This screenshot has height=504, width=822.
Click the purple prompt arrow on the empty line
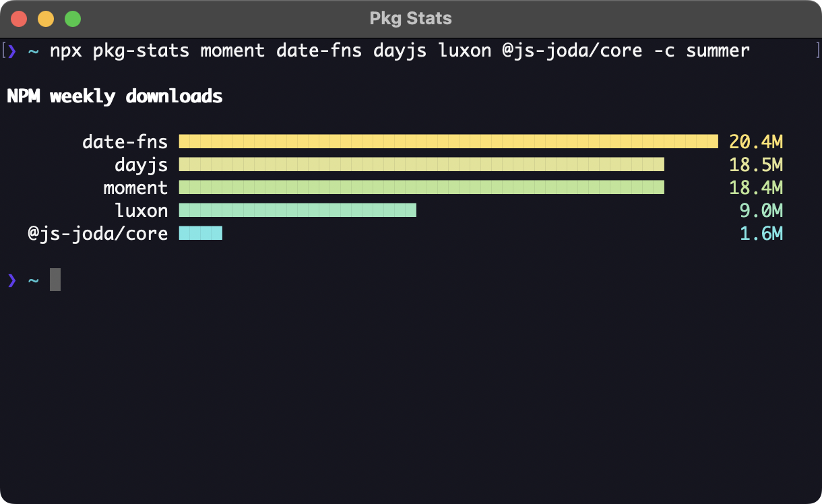11,280
